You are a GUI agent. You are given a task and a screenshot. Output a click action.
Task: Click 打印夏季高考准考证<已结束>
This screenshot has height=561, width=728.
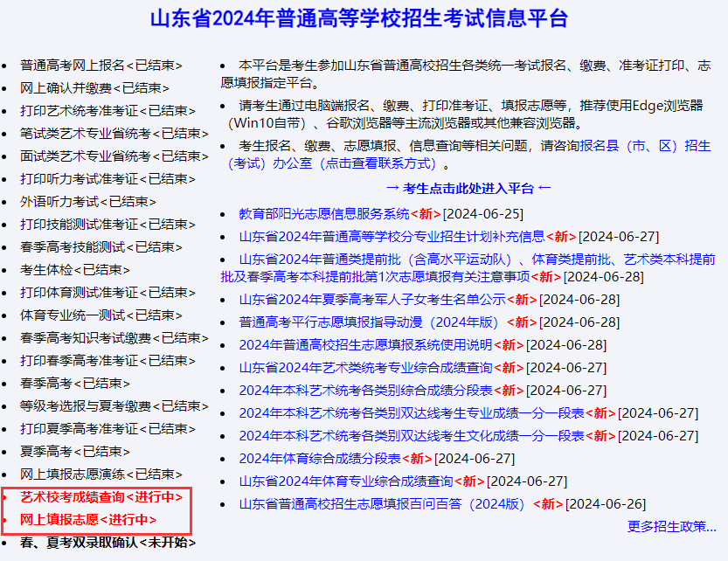pyautogui.click(x=107, y=430)
